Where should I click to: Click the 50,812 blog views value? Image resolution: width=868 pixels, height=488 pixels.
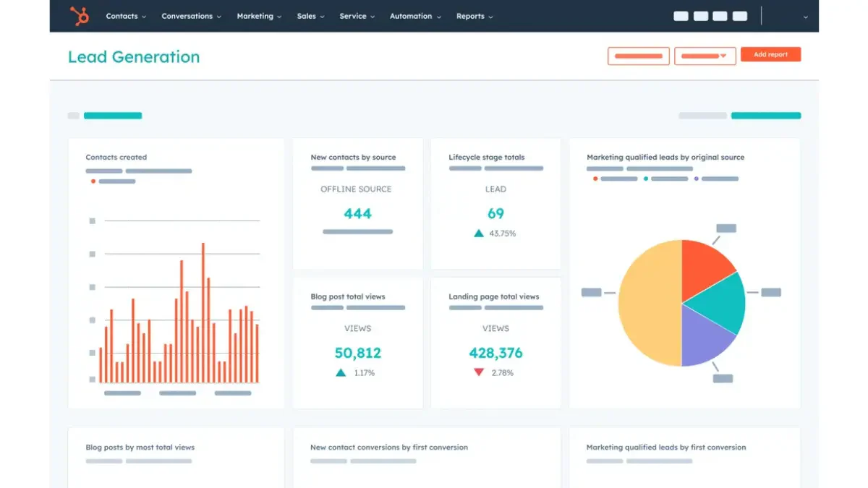click(x=357, y=353)
